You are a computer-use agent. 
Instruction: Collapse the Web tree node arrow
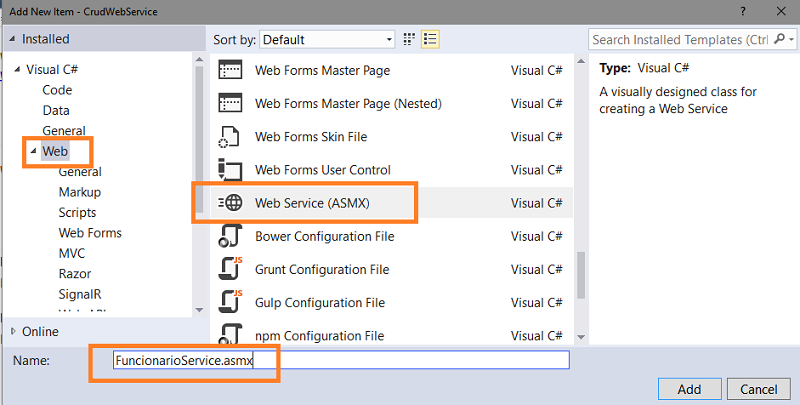point(33,151)
